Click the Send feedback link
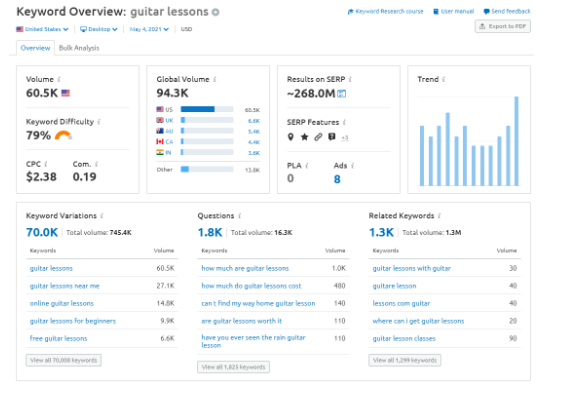 coord(507,11)
